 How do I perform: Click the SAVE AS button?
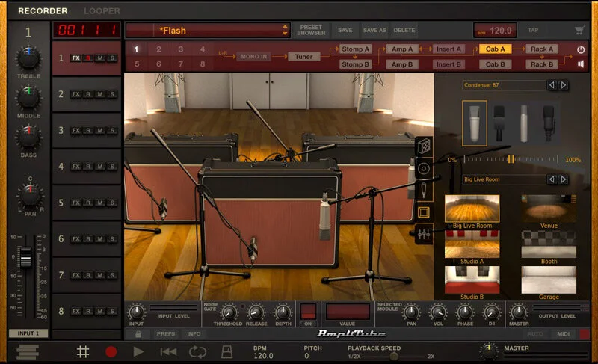click(x=374, y=30)
